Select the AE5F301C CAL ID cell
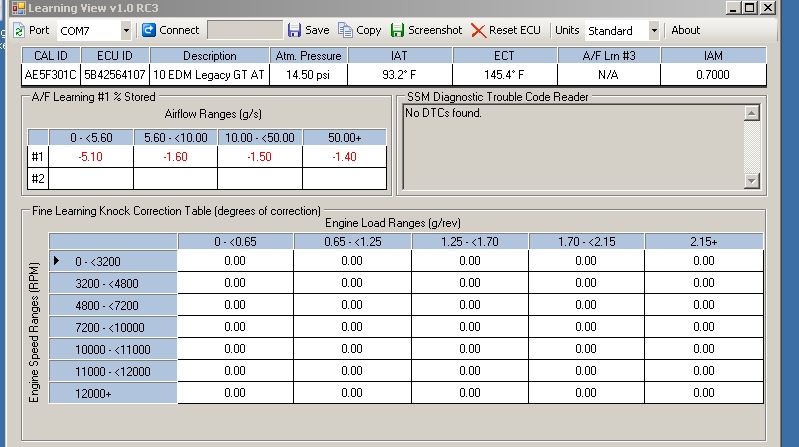 (x=50, y=75)
